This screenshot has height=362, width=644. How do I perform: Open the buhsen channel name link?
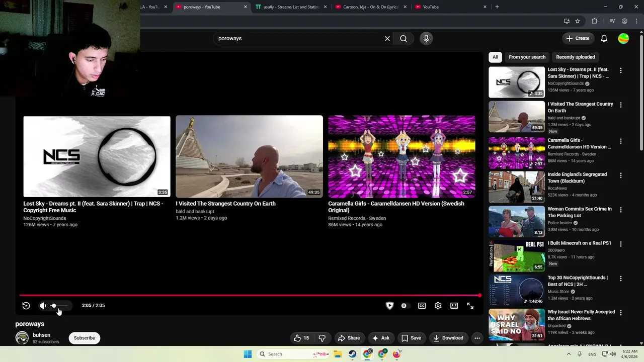(41, 335)
